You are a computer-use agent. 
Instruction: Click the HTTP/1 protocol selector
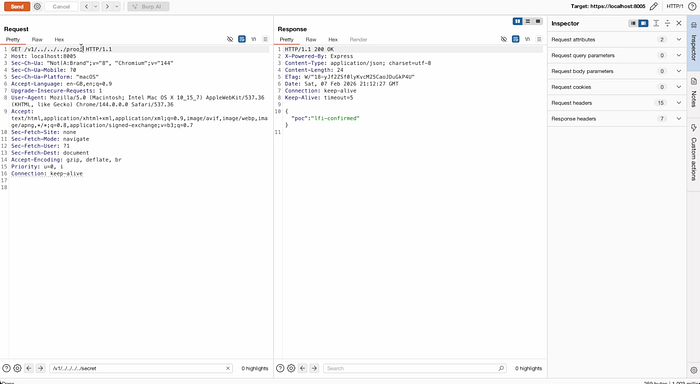click(x=675, y=6)
